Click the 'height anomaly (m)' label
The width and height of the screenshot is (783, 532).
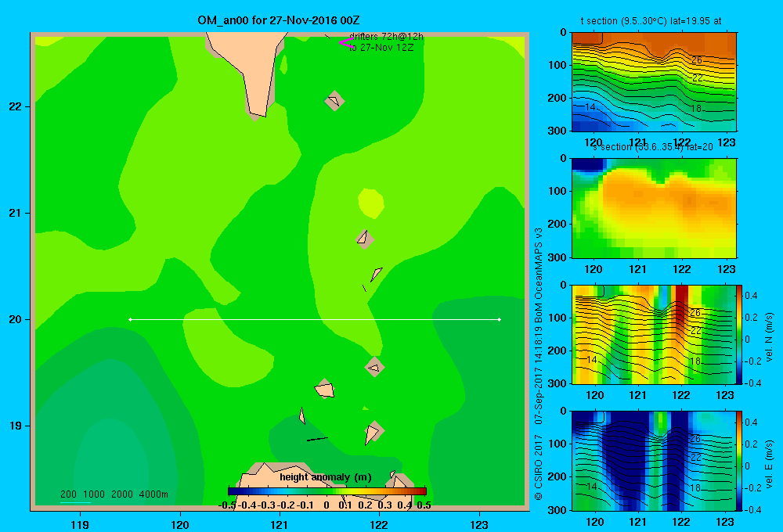coord(326,477)
